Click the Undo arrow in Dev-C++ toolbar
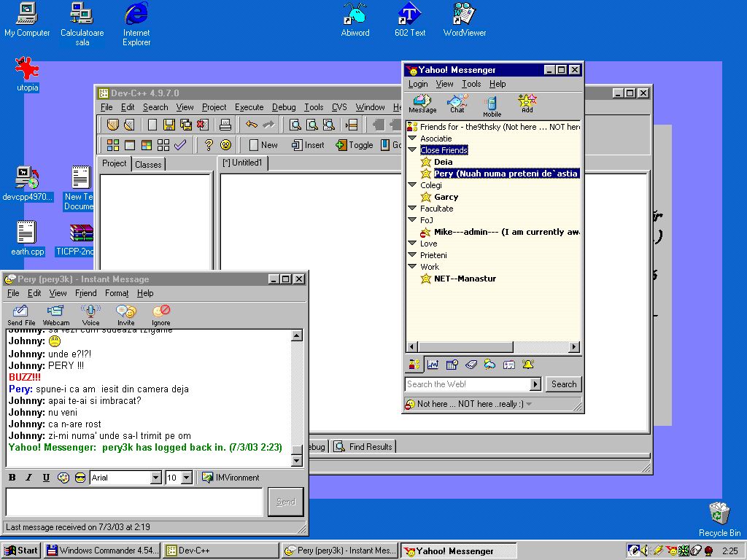The width and height of the screenshot is (747, 560). tap(252, 125)
